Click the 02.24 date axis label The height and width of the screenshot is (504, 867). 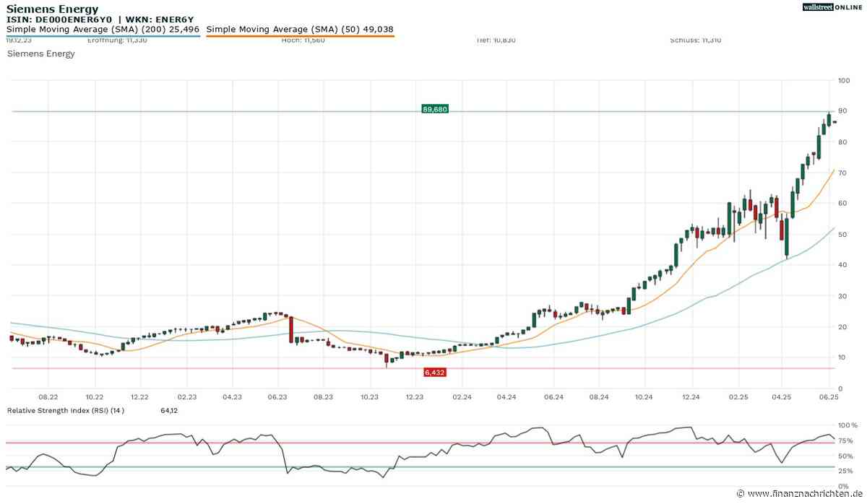click(462, 397)
